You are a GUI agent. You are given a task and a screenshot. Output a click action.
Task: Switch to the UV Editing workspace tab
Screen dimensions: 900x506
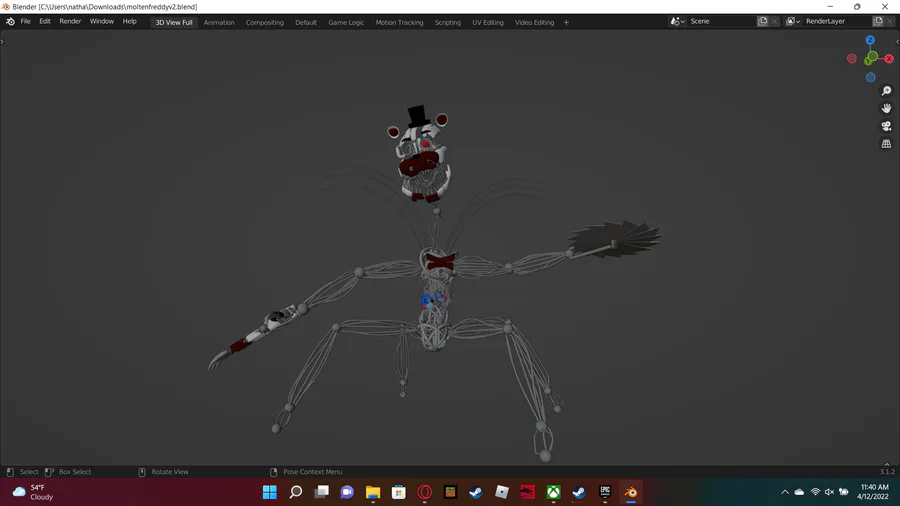click(488, 22)
